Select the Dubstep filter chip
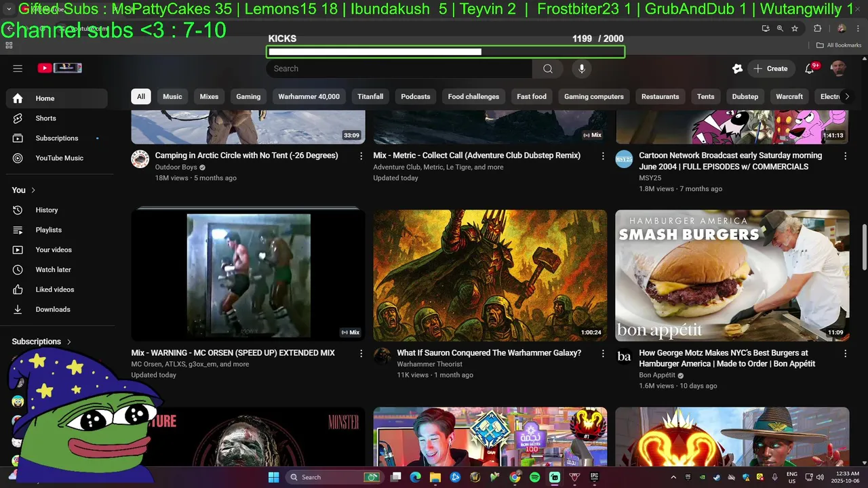 (x=745, y=96)
